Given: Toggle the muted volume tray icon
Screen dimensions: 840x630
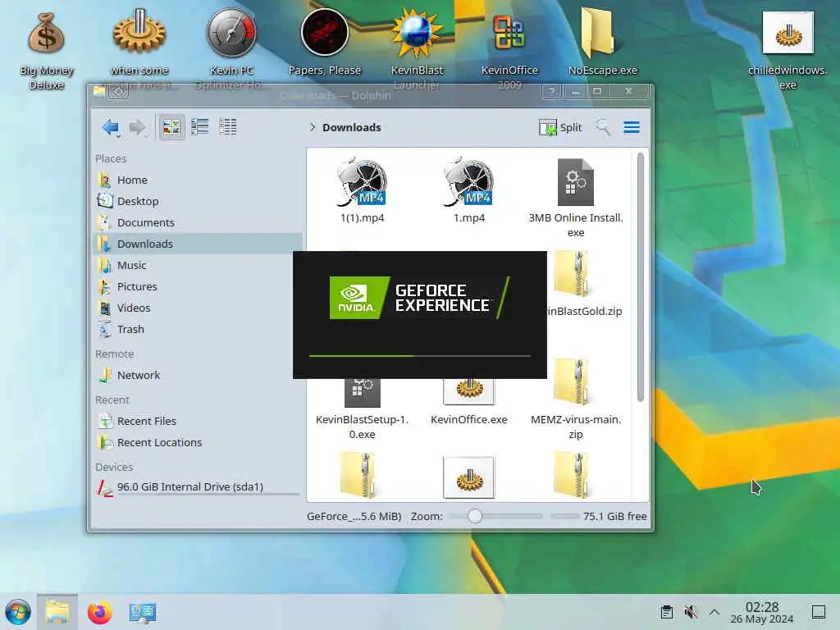Looking at the screenshot, I should point(691,612).
